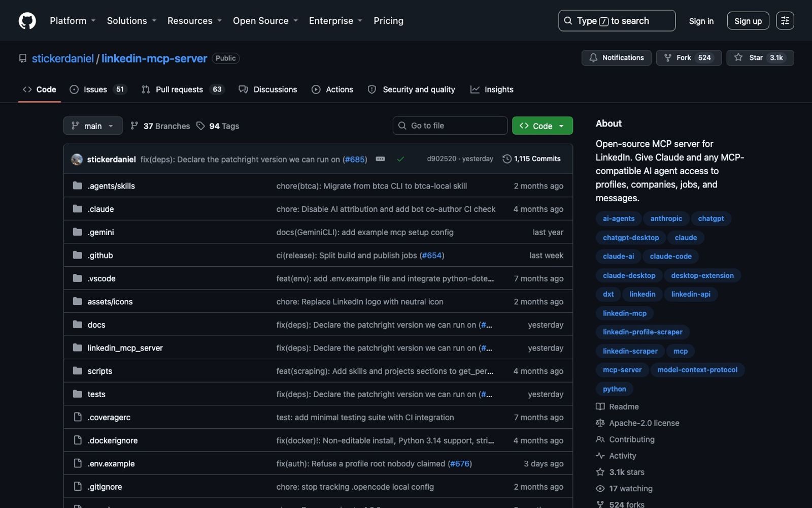This screenshot has width=812, height=508.
Task: Click the .gitignore file icon
Action: pyautogui.click(x=78, y=486)
